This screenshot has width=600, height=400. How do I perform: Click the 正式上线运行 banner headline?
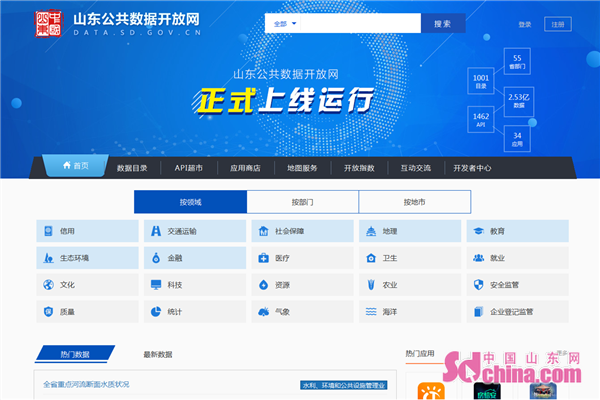283,101
